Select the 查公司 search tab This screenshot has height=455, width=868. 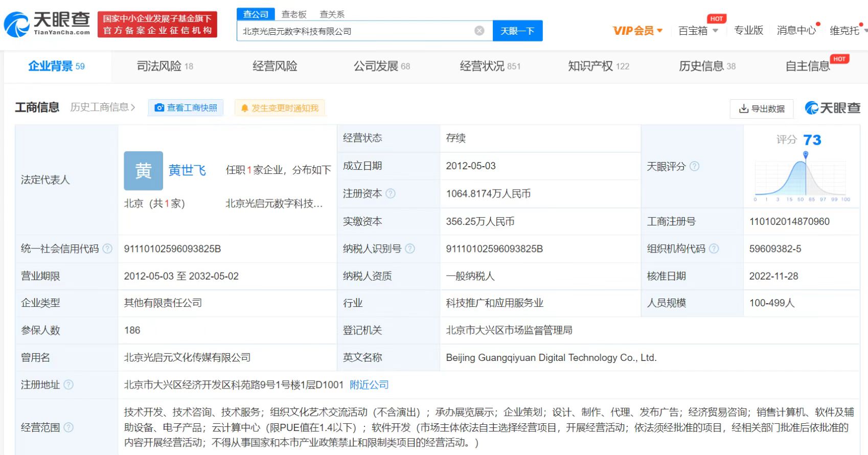(x=256, y=14)
